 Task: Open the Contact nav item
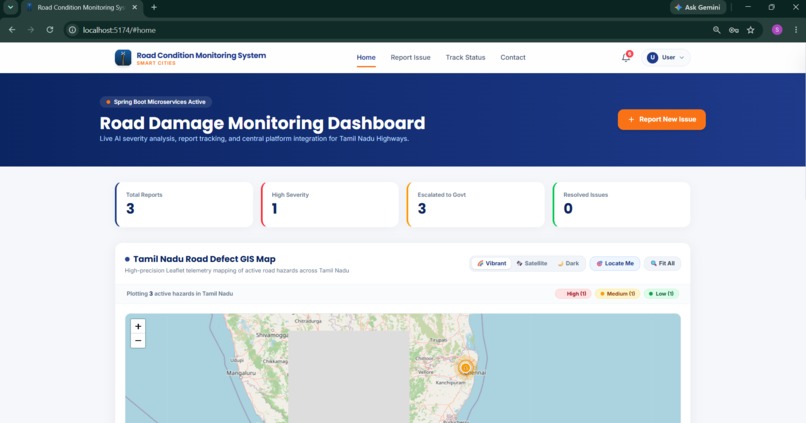click(513, 58)
